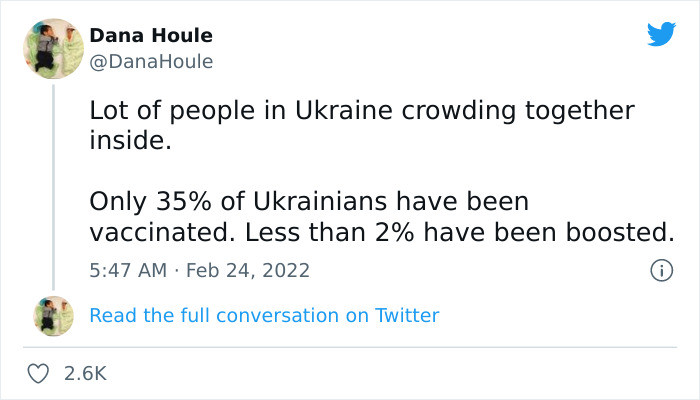This screenshot has height=400, width=700.
Task: Visit the @DanaHoule handle
Action: pyautogui.click(x=151, y=62)
